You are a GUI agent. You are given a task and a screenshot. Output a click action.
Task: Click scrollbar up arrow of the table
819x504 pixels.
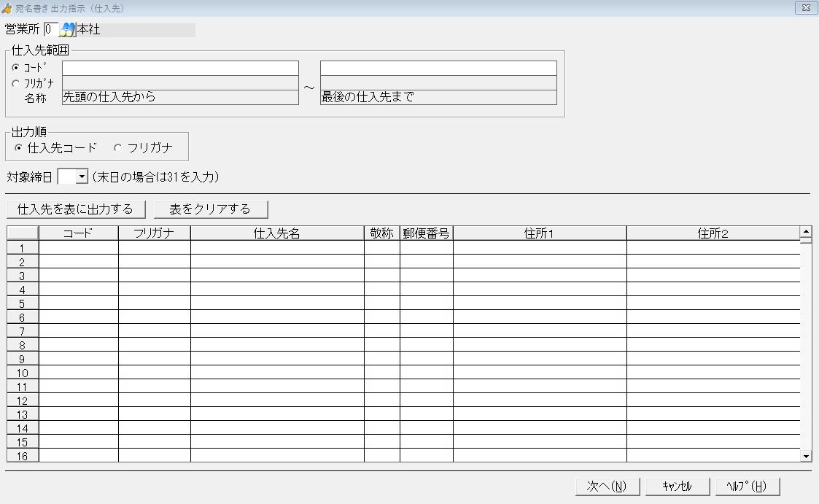click(806, 232)
